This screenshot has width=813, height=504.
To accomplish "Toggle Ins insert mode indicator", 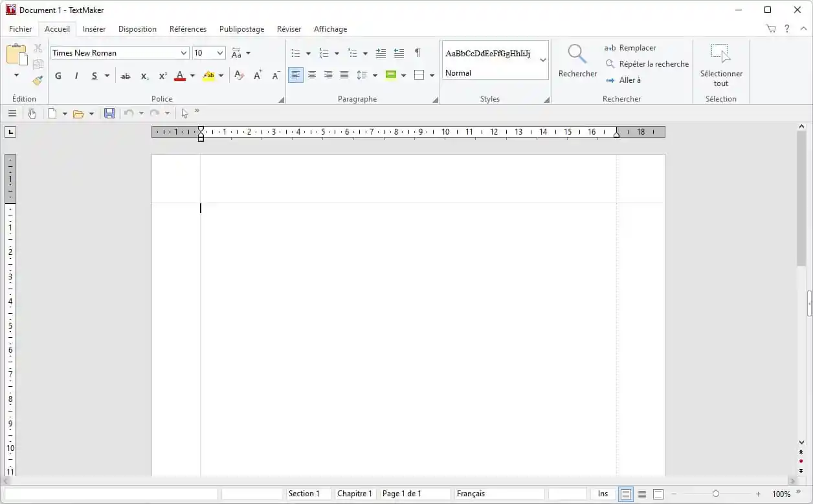I will (603, 494).
